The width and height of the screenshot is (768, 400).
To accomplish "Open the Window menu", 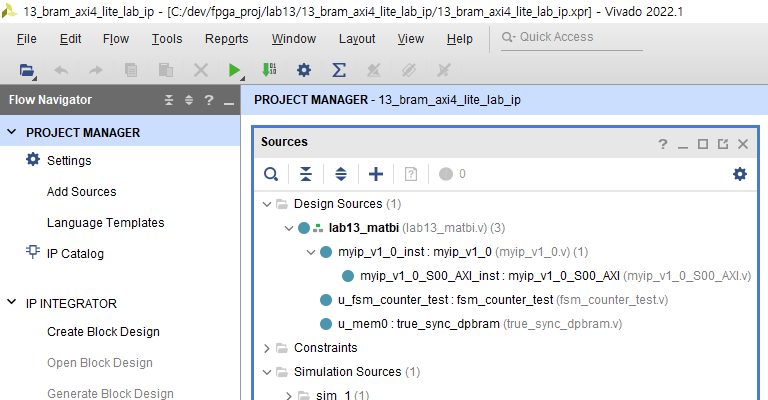I will click(x=294, y=39).
